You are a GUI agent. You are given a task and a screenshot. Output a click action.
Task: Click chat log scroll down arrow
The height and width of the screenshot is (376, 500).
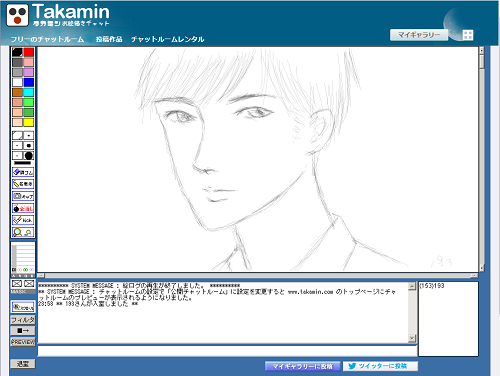pos(412,338)
